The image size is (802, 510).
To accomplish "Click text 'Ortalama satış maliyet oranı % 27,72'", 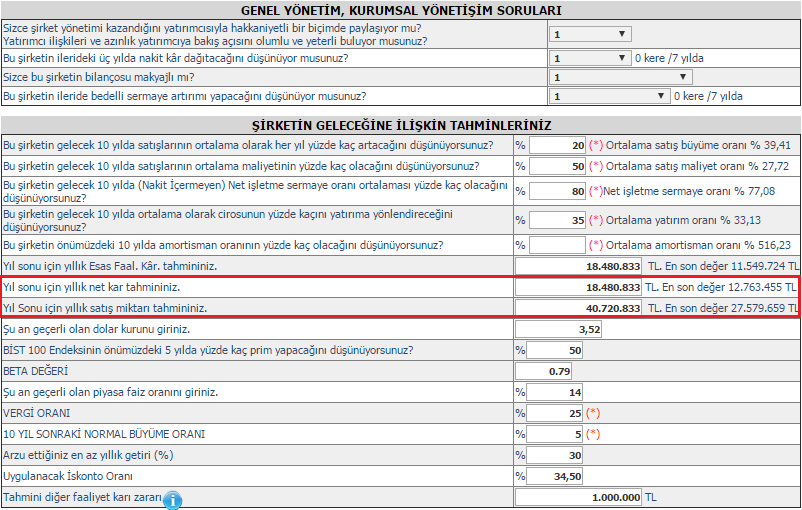I will [698, 166].
